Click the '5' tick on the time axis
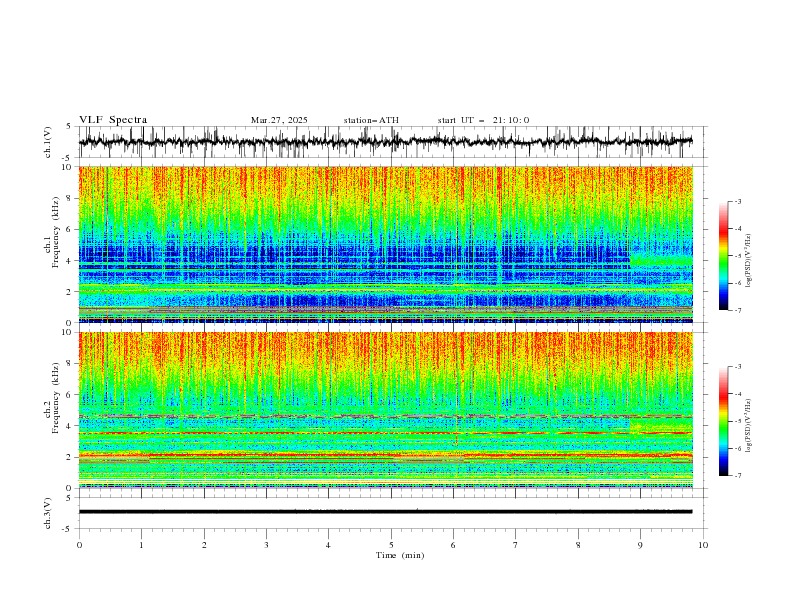Image resolution: width=792 pixels, height=612 pixels. [391, 545]
